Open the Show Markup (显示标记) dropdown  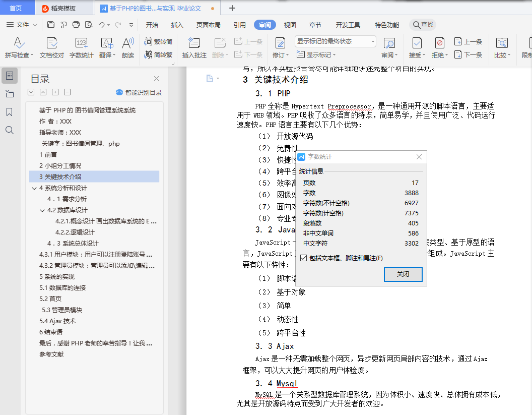316,54
